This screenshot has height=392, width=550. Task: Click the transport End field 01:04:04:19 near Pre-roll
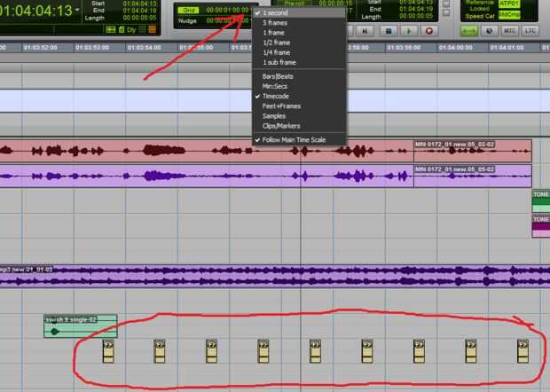coord(416,10)
